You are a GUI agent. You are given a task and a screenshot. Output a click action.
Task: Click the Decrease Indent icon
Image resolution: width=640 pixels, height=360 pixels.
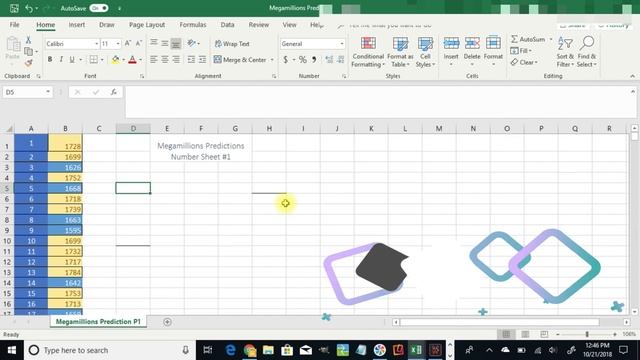191,60
